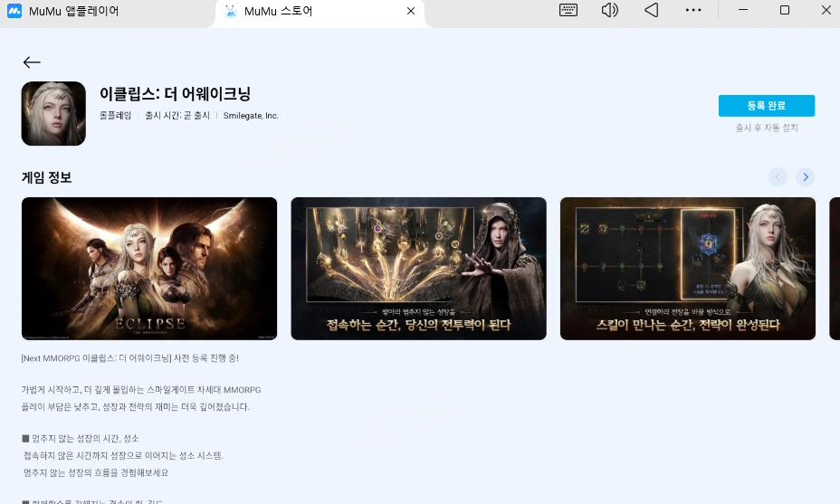Click the 출시 후 자동 설치 note
840x504 pixels.
tap(767, 128)
